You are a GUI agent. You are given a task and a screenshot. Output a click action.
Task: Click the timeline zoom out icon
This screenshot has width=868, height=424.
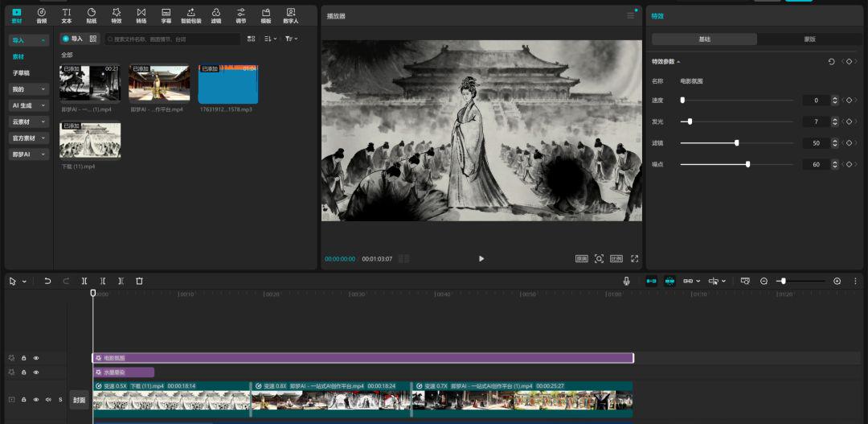tap(764, 282)
